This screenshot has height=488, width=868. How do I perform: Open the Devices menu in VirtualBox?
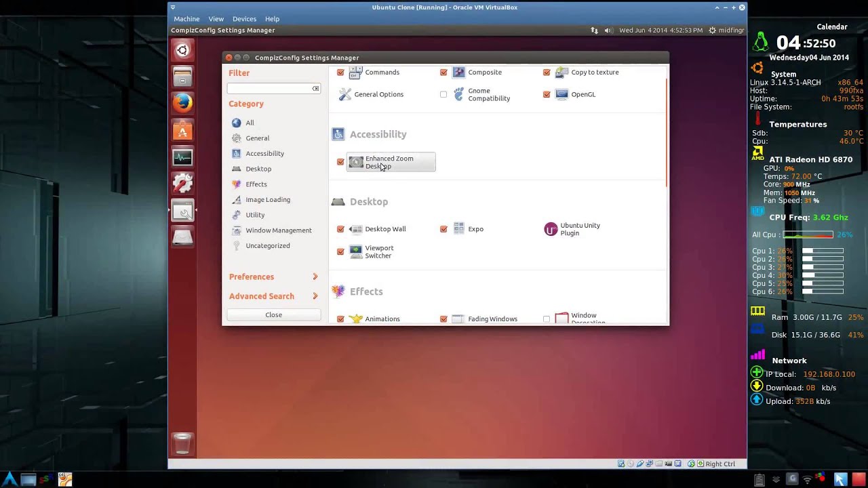point(244,19)
